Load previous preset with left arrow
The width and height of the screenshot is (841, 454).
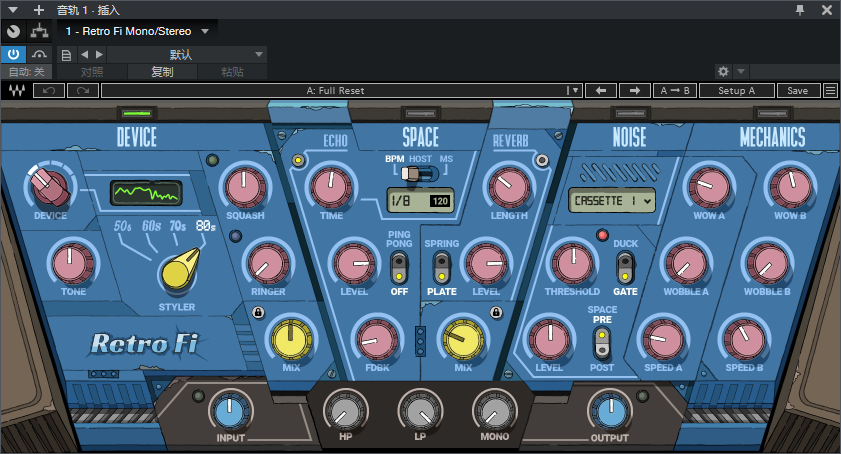click(x=601, y=91)
